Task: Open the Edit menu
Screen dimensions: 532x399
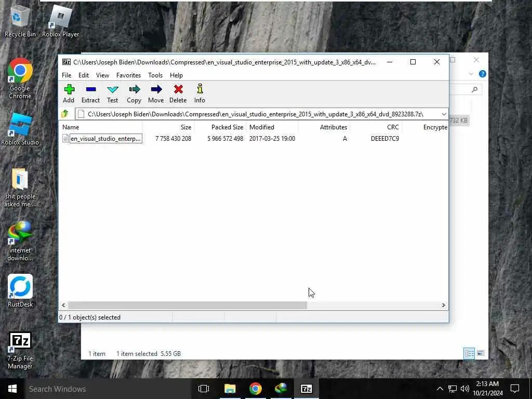Action: (84, 75)
